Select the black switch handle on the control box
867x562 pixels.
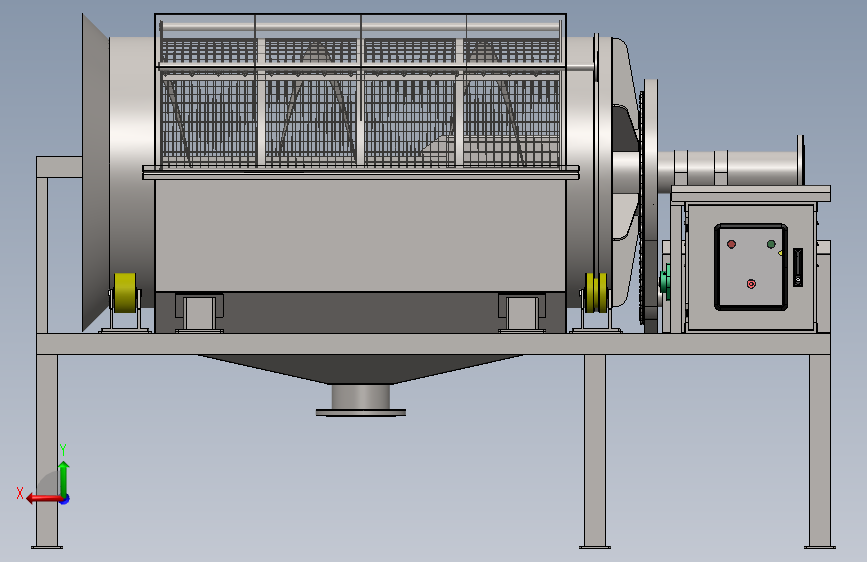[798, 267]
